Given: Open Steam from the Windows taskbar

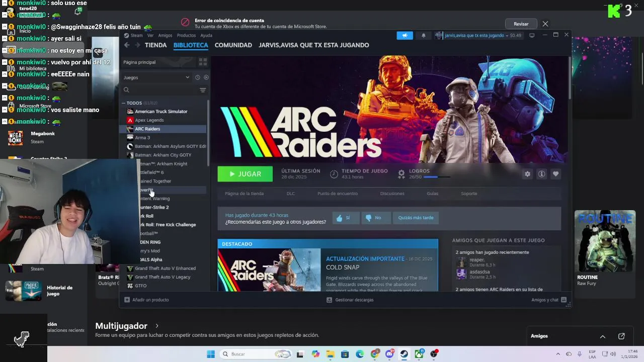Looking at the screenshot, I should pyautogui.click(x=404, y=354).
